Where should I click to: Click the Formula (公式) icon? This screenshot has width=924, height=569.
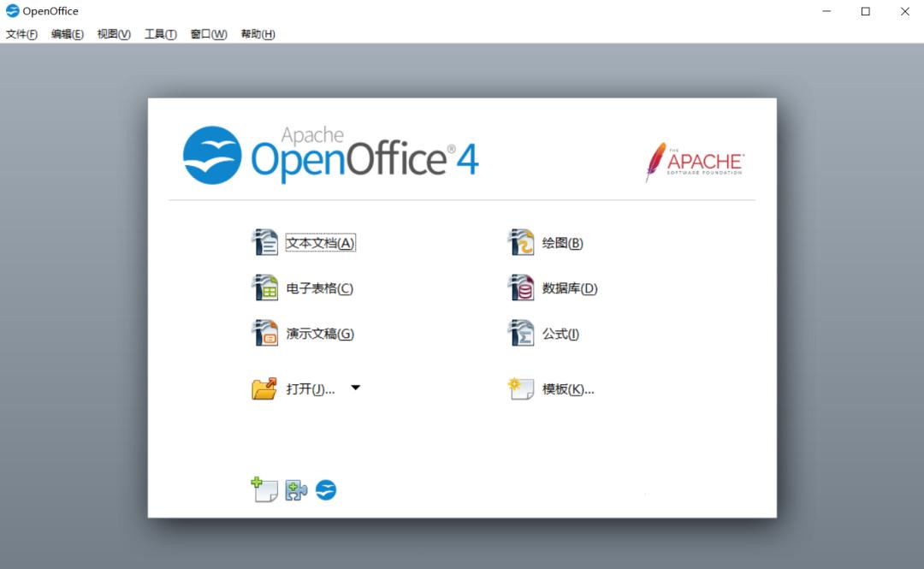click(521, 333)
